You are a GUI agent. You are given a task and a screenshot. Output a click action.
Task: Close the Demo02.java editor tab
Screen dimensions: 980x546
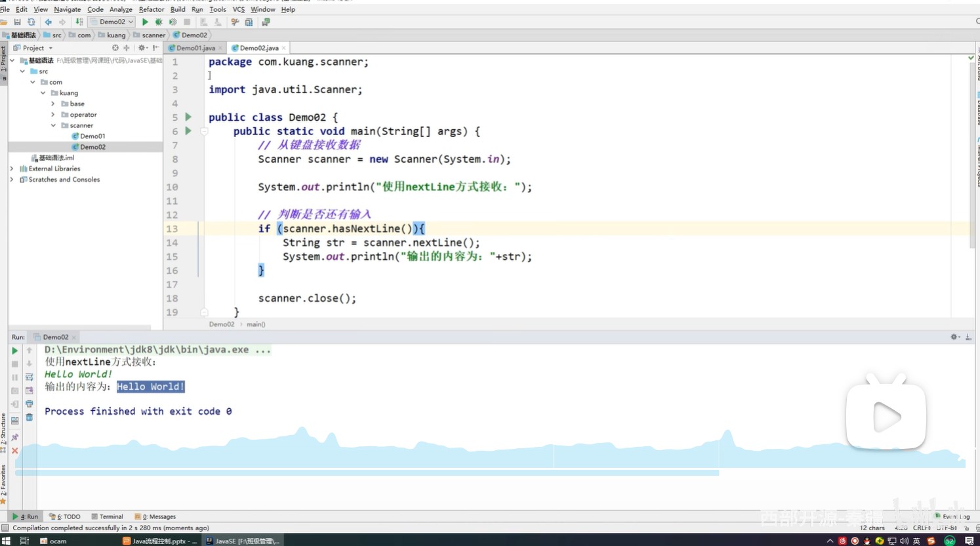coord(283,48)
